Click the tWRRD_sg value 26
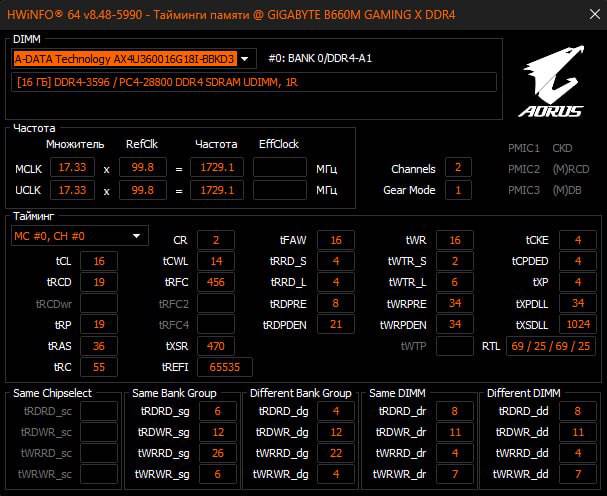This screenshot has height=496, width=607. point(218,453)
